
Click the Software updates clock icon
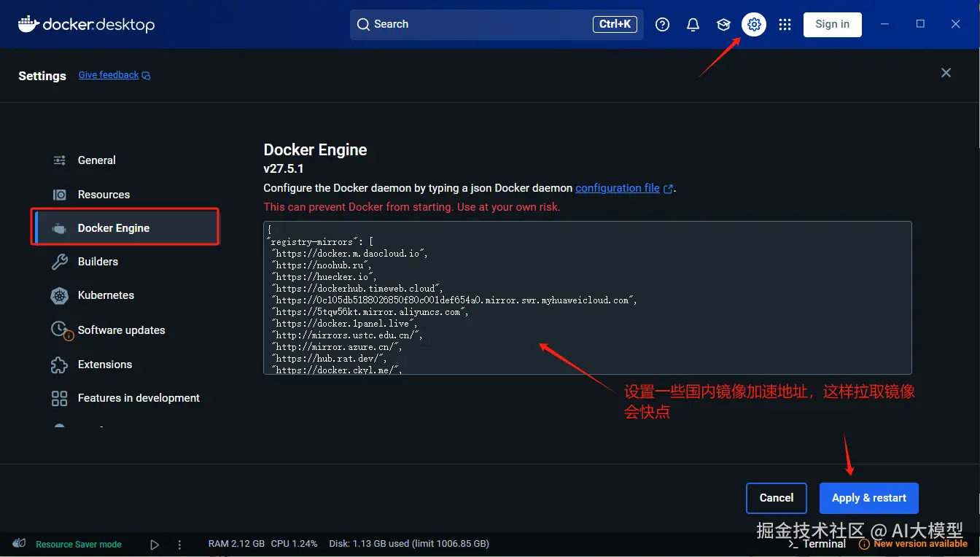coord(61,330)
